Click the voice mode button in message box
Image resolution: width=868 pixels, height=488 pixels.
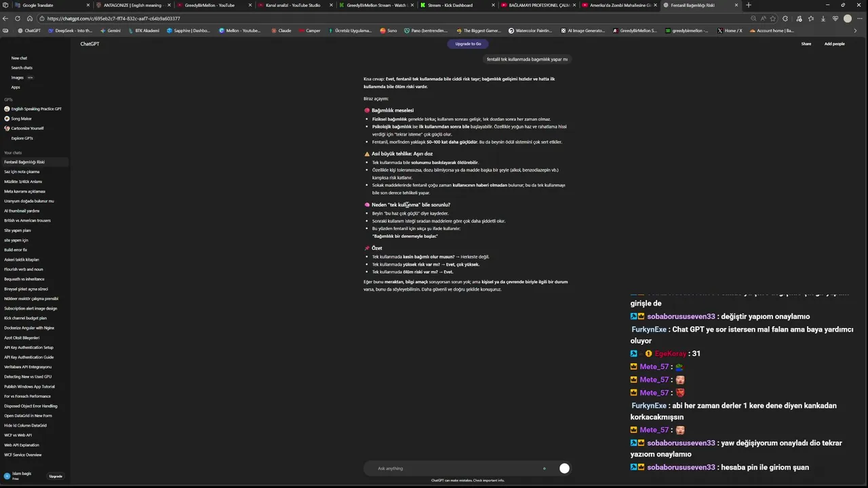click(564, 468)
